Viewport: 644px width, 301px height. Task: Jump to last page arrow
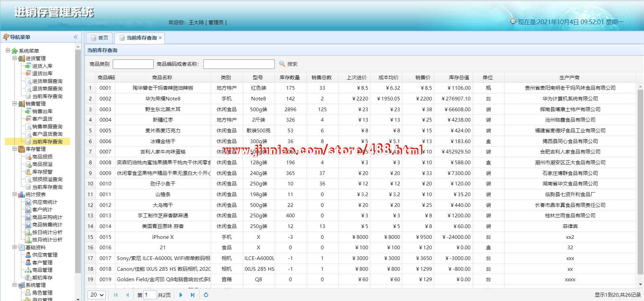(193, 295)
